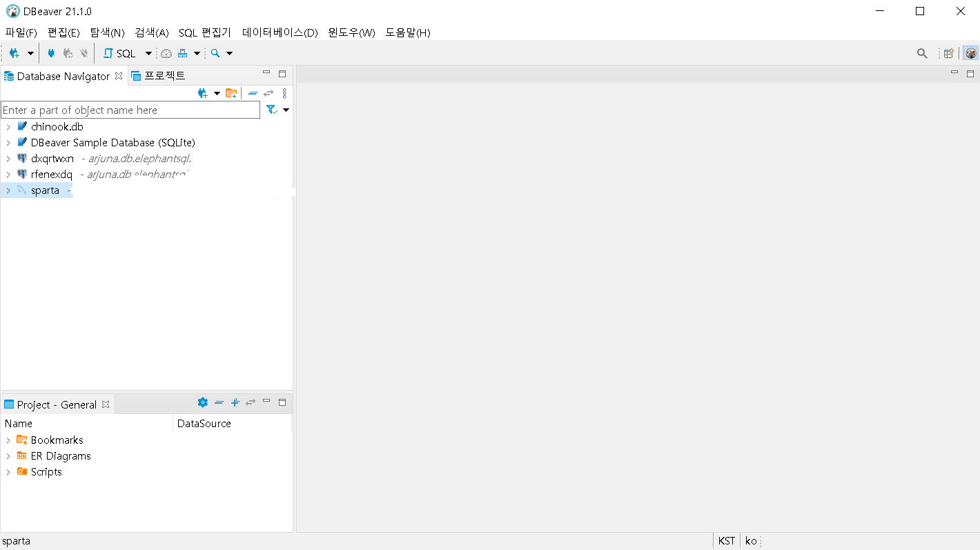
Task: Select the Database Navigator tab
Action: (x=63, y=76)
